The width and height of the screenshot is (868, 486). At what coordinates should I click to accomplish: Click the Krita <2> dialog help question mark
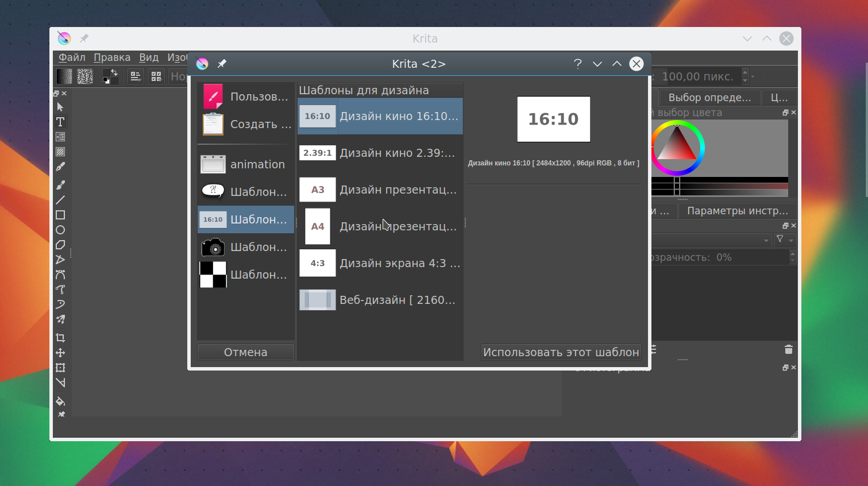(x=578, y=64)
